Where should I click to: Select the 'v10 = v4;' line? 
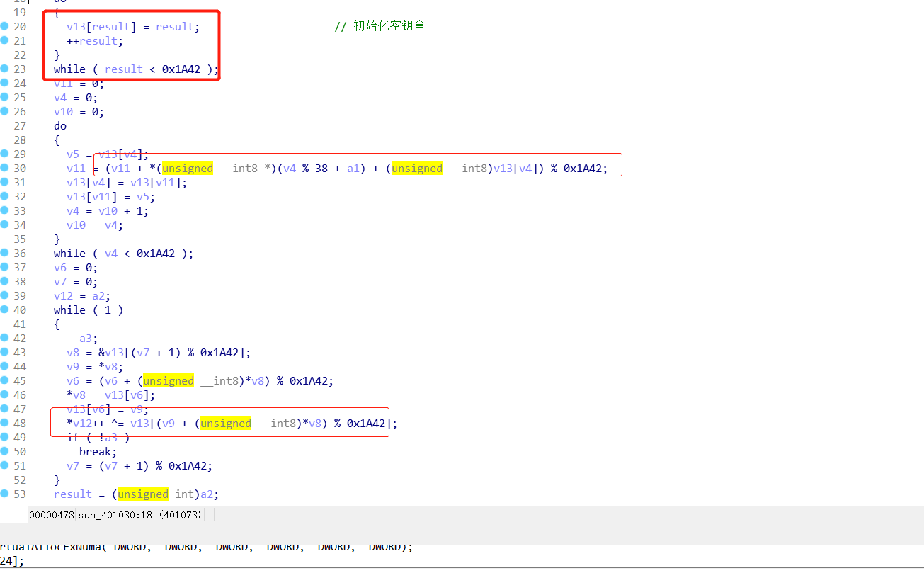95,225
